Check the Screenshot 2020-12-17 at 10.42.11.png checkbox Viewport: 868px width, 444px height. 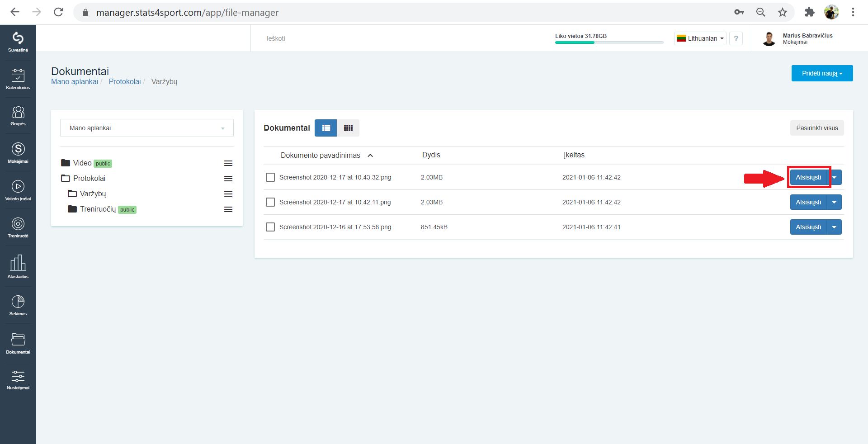click(x=270, y=202)
